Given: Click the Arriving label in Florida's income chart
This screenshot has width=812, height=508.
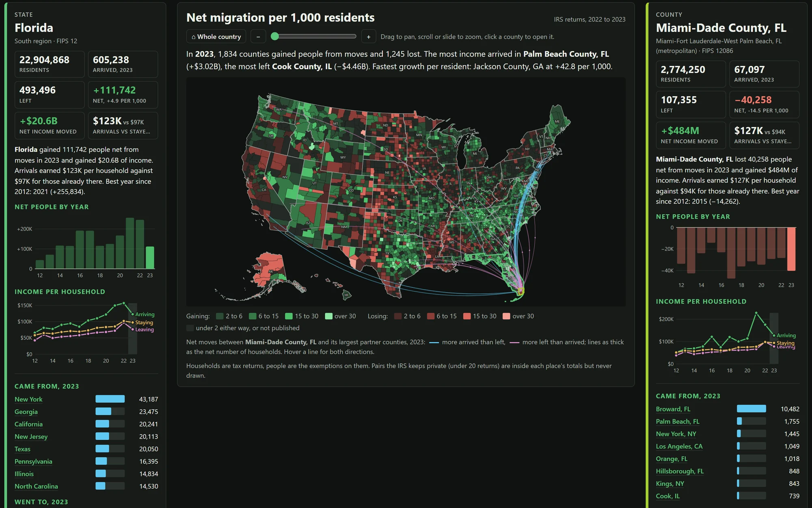Looking at the screenshot, I should tap(145, 314).
